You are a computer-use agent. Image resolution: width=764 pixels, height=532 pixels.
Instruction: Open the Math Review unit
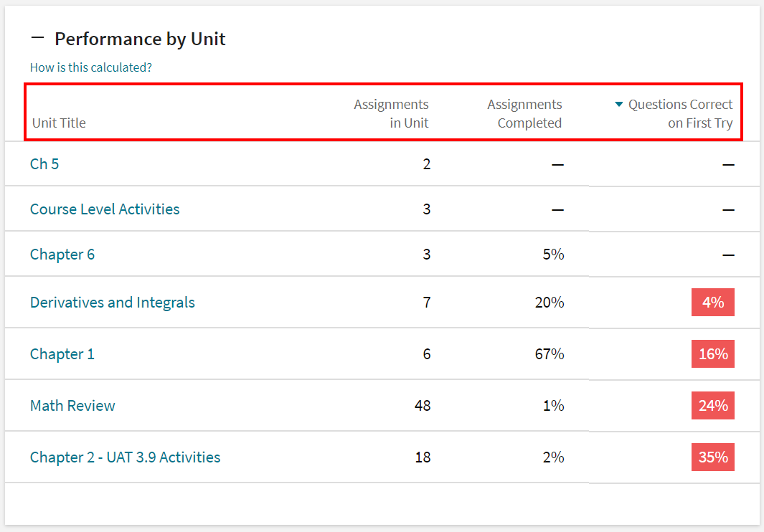tap(72, 405)
